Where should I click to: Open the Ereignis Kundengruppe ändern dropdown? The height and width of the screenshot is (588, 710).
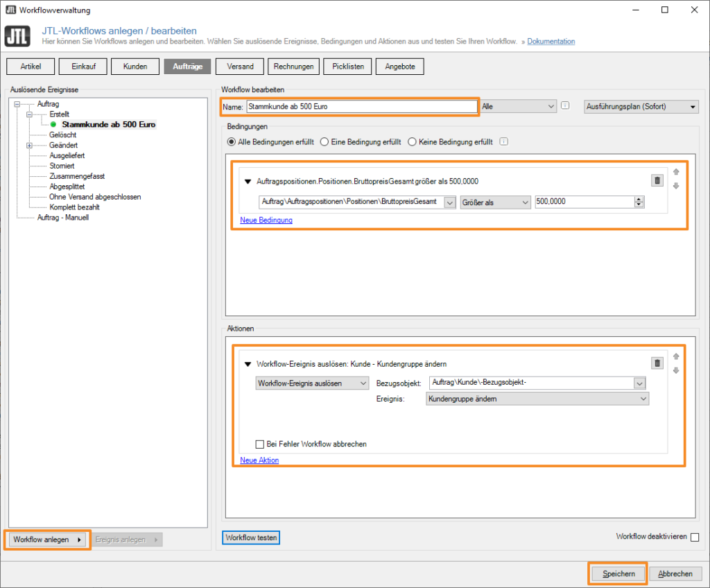click(537, 399)
